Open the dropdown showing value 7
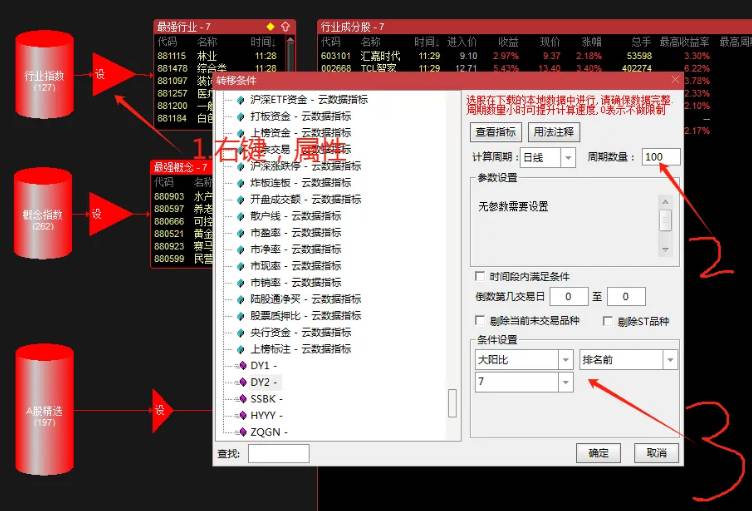 point(566,382)
